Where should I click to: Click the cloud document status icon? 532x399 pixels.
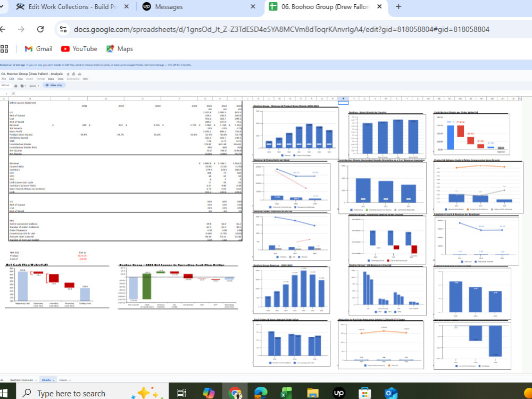(x=79, y=74)
